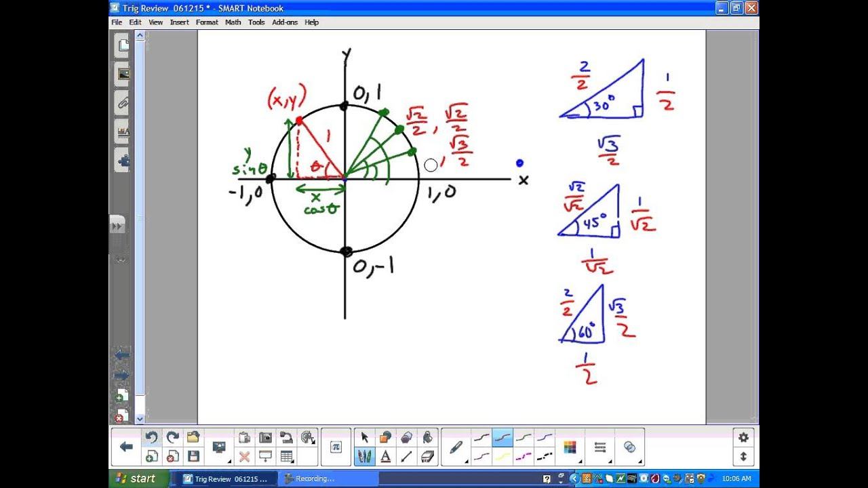Open the Gallery sidebar tab
868x488 pixels.
coord(123,74)
